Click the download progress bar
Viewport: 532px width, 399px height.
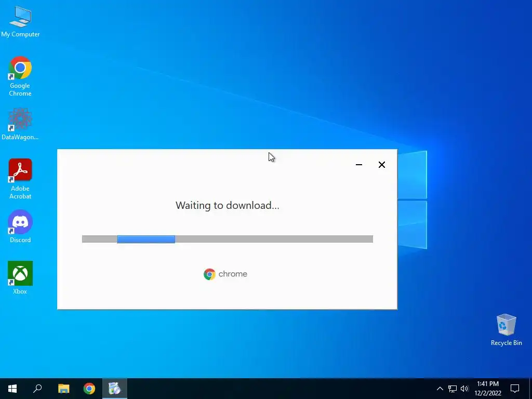point(228,239)
